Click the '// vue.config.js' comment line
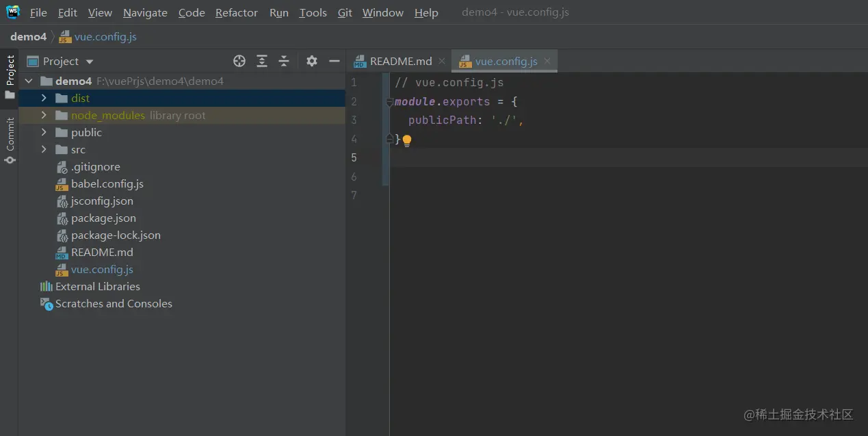 pyautogui.click(x=449, y=83)
